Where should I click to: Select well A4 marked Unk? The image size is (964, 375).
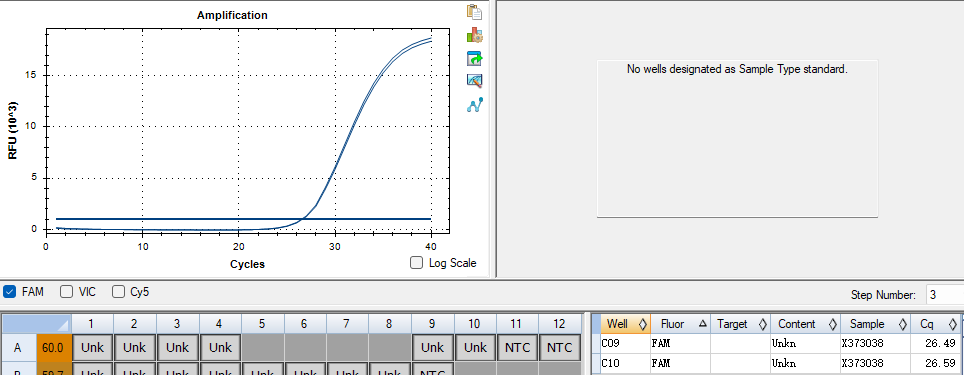click(x=219, y=348)
